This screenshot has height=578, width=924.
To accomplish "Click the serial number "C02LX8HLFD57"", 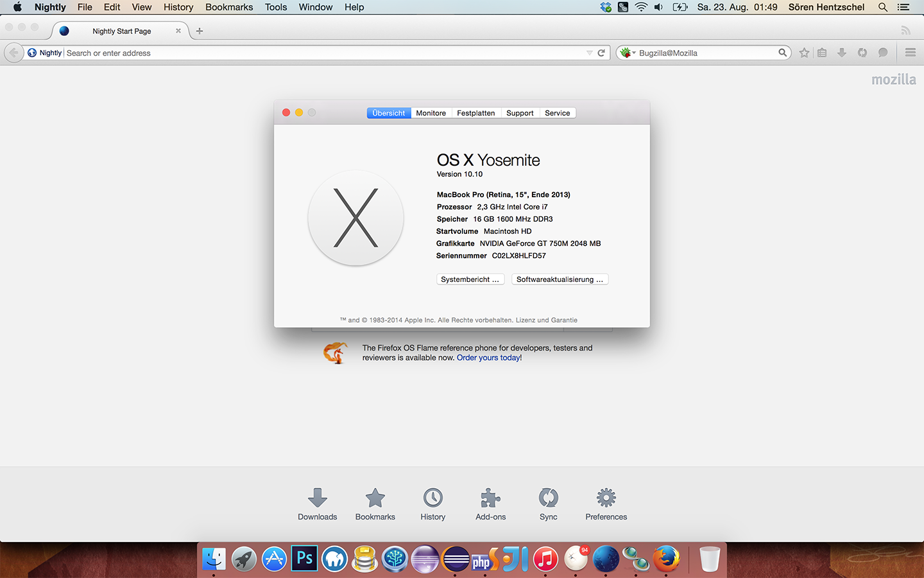I will [519, 256].
